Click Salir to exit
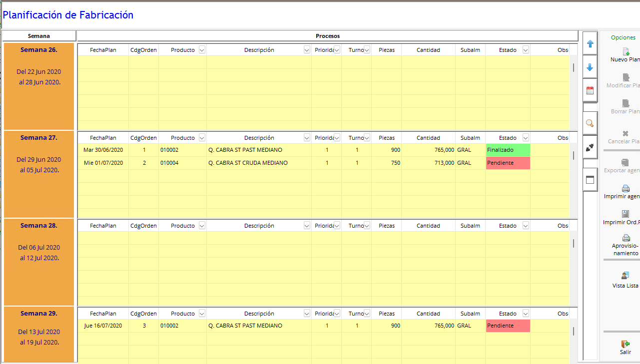Viewport: 640px width, 364px height. point(625,347)
